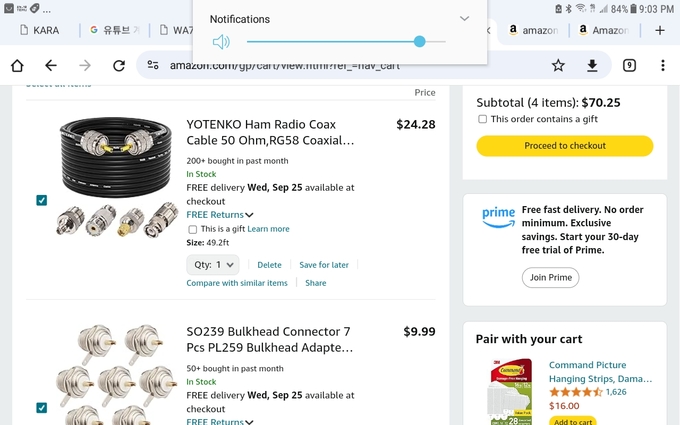Mute notifications via the speaker icon
Image resolution: width=680 pixels, height=425 pixels.
pos(221,42)
